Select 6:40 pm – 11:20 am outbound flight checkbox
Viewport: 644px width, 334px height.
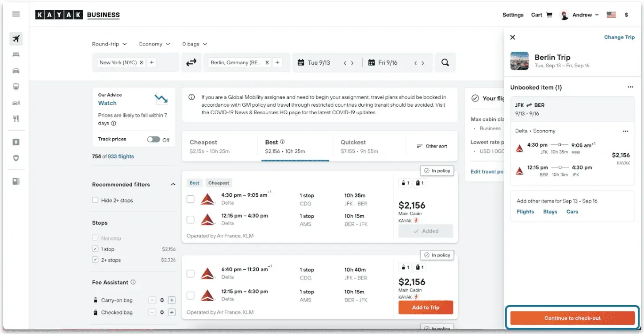[190, 273]
